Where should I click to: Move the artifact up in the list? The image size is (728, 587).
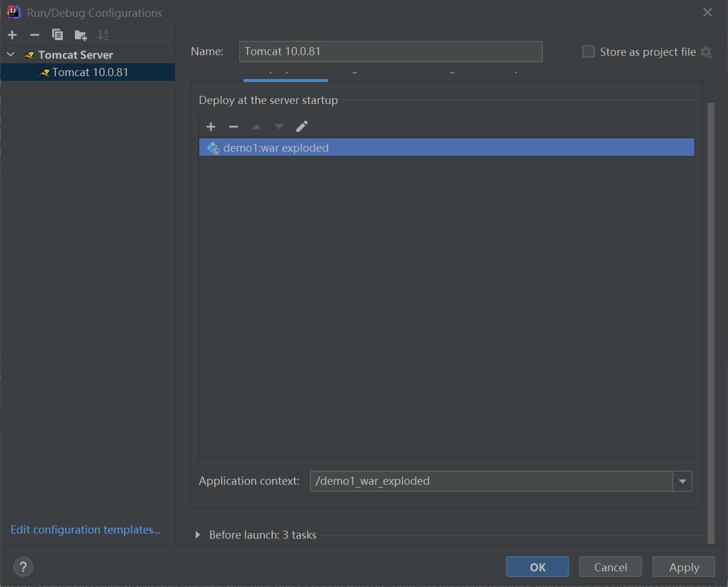click(x=256, y=127)
